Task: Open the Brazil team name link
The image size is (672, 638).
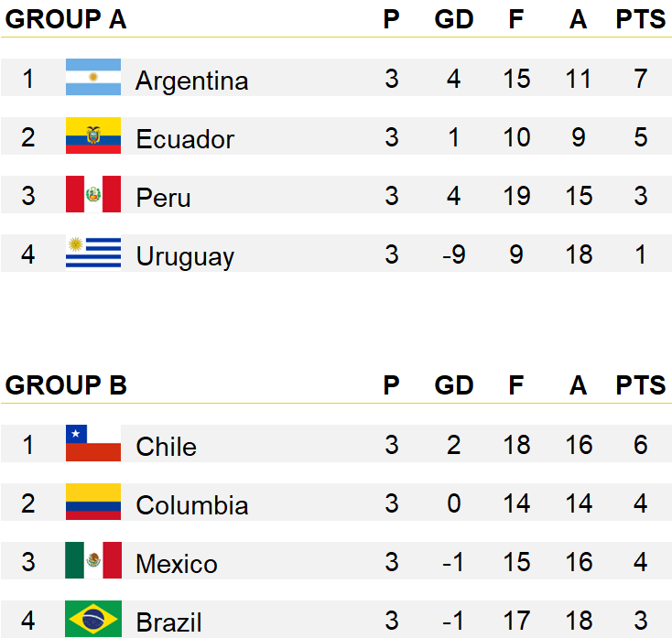Action: 168,622
